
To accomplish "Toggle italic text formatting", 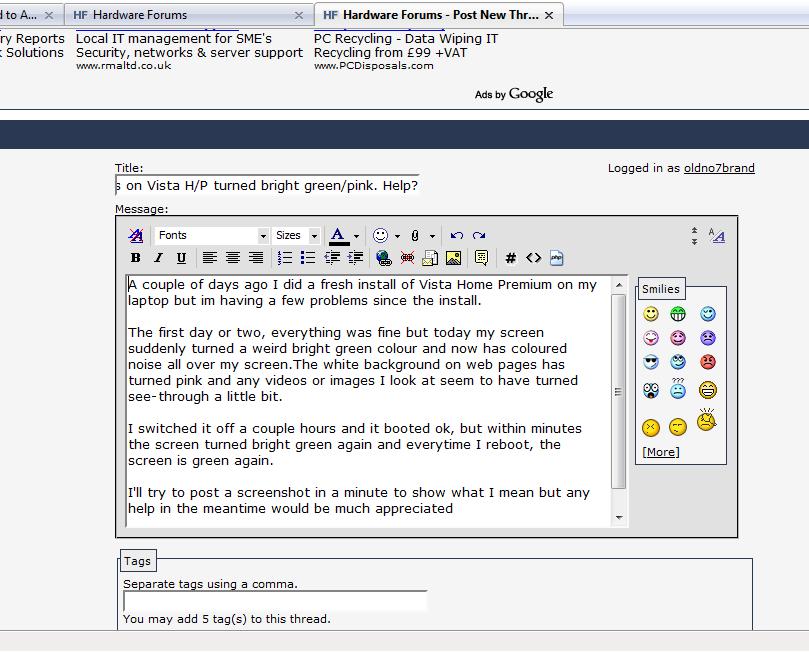I will click(158, 258).
